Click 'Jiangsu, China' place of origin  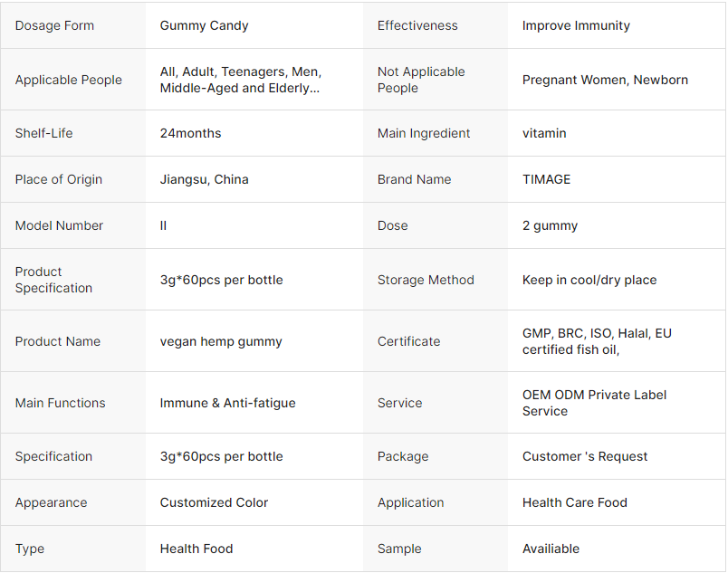click(x=204, y=179)
